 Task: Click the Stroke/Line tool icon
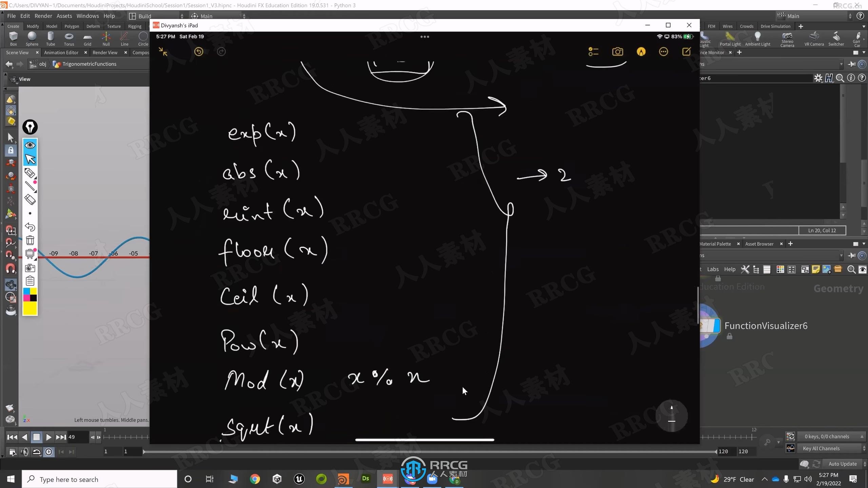click(x=30, y=187)
